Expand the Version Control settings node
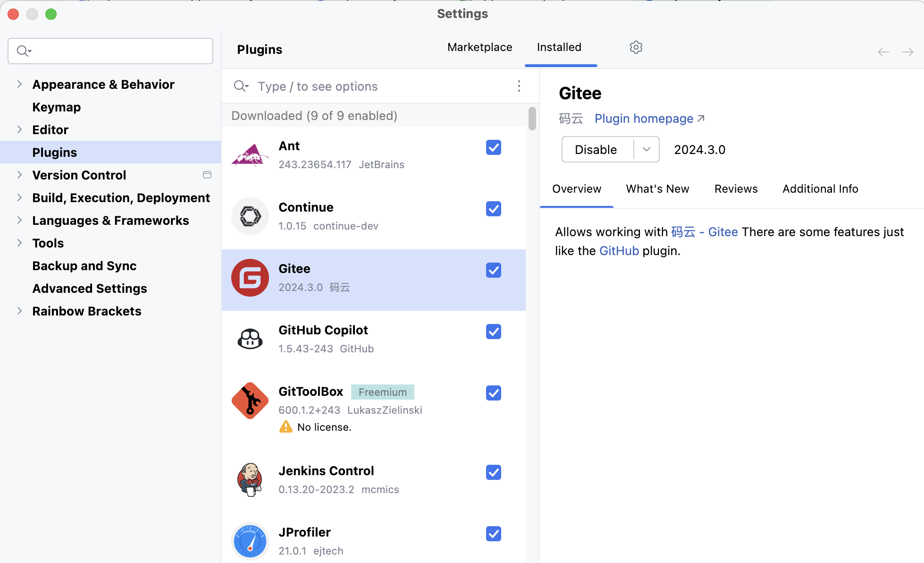924x563 pixels. pos(19,175)
